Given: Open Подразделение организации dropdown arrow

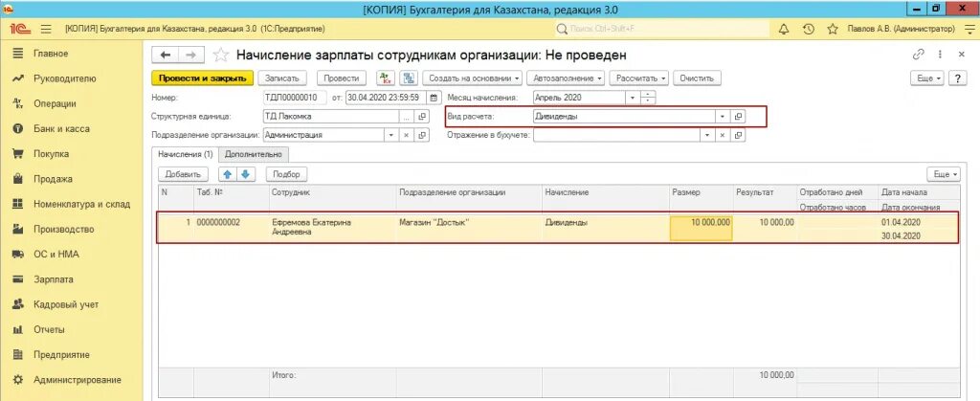Looking at the screenshot, I should 391,135.
